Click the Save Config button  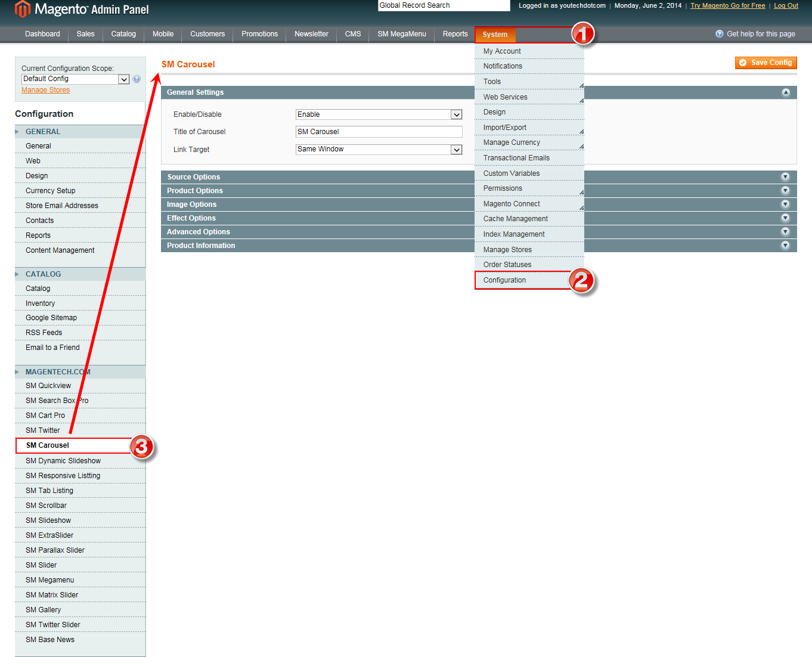click(x=766, y=63)
